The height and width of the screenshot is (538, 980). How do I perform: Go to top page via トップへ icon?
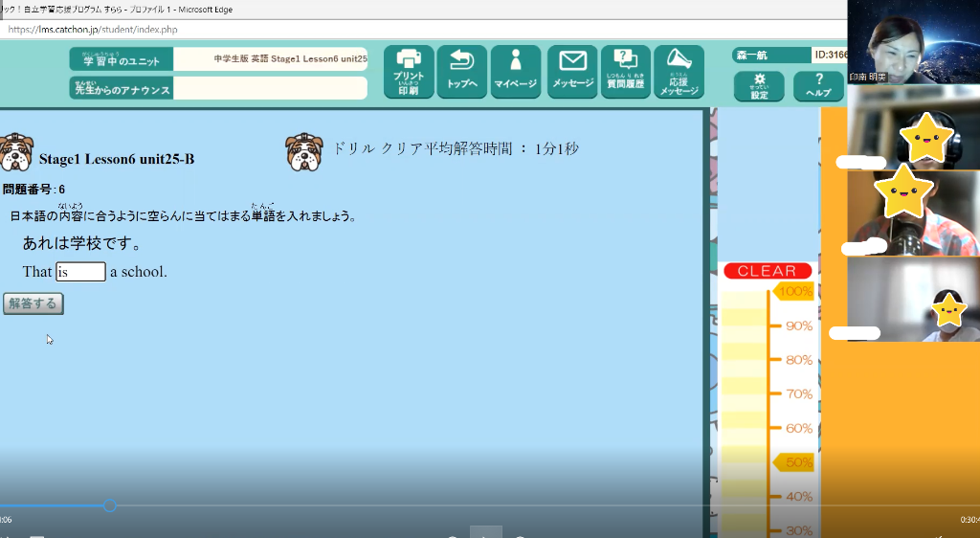coord(462,72)
